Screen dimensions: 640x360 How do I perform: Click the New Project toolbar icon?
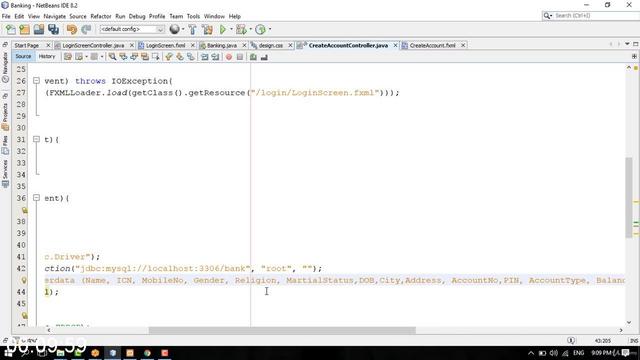tap(24, 29)
